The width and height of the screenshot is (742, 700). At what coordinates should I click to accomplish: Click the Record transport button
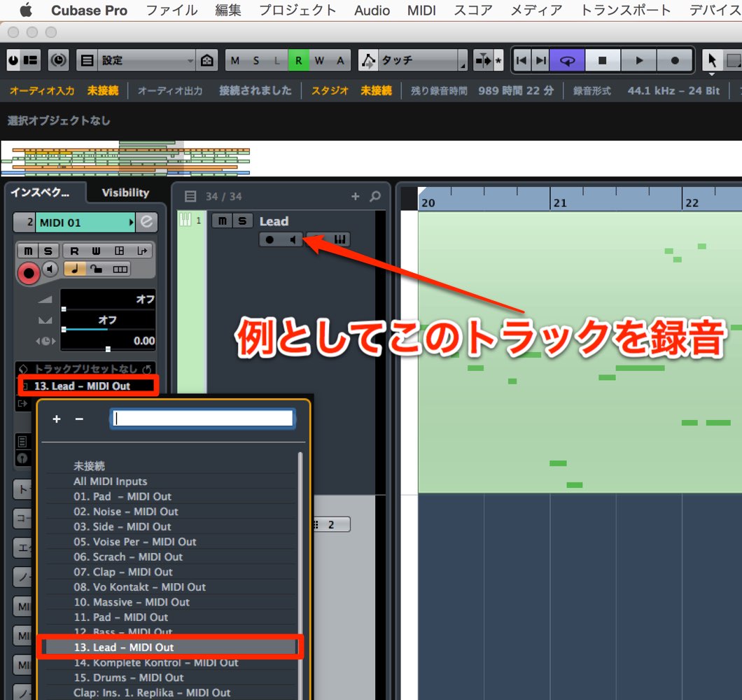tap(675, 60)
